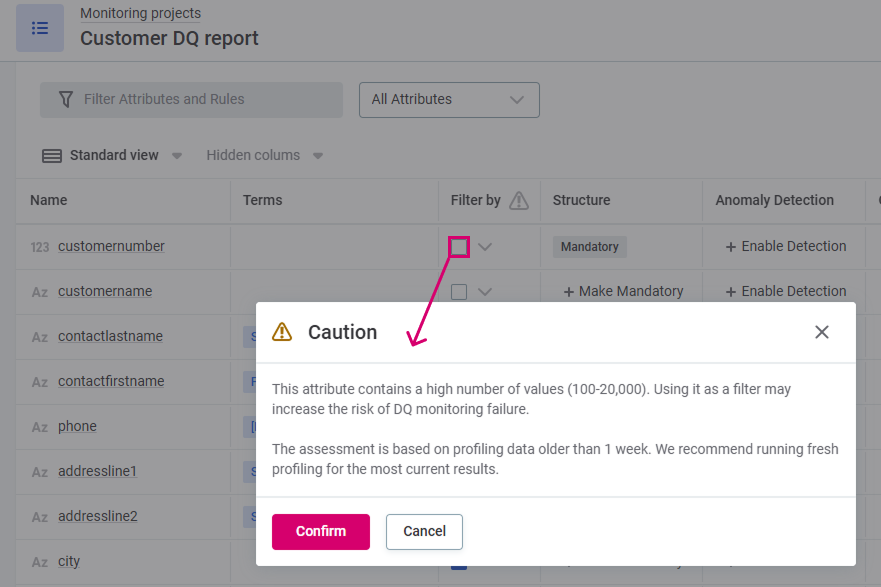Open the All Attributes dropdown
The height and width of the screenshot is (587, 881).
(x=448, y=100)
